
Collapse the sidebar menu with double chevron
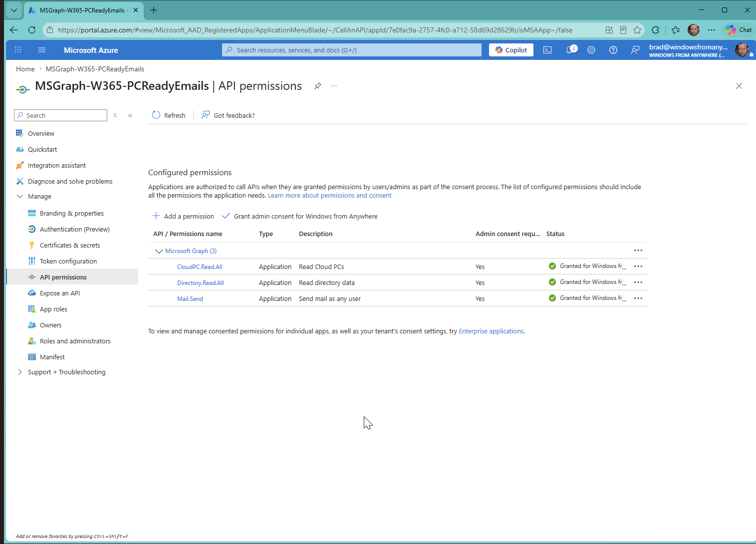click(130, 115)
